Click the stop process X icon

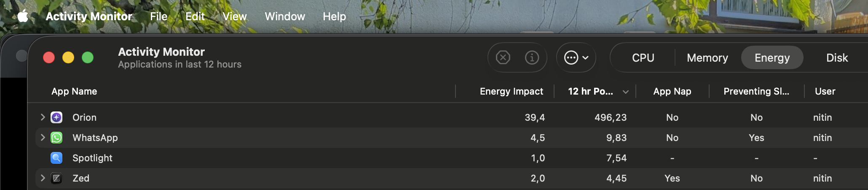coord(503,57)
